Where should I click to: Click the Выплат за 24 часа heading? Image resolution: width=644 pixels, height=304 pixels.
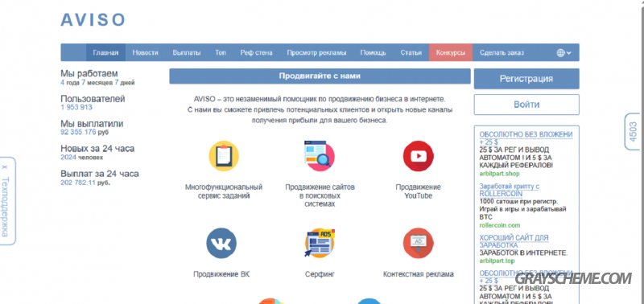100,174
